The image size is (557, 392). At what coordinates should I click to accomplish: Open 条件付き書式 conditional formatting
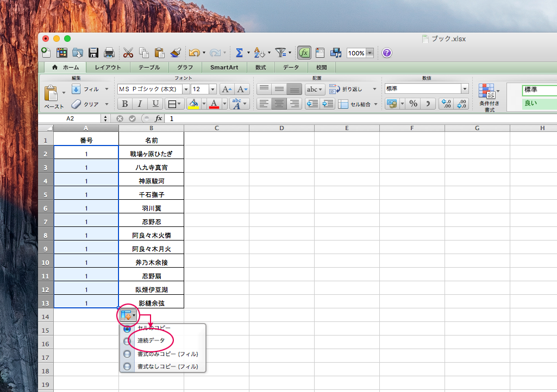coord(489,98)
